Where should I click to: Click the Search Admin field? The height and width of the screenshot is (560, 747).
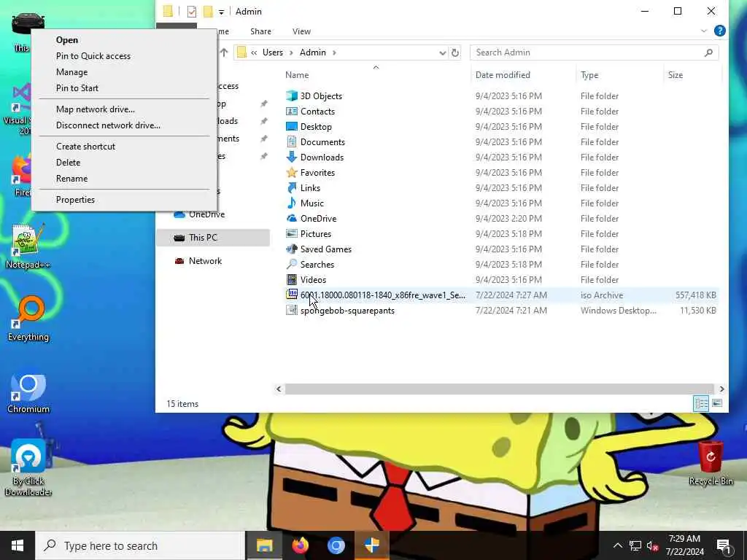point(594,52)
